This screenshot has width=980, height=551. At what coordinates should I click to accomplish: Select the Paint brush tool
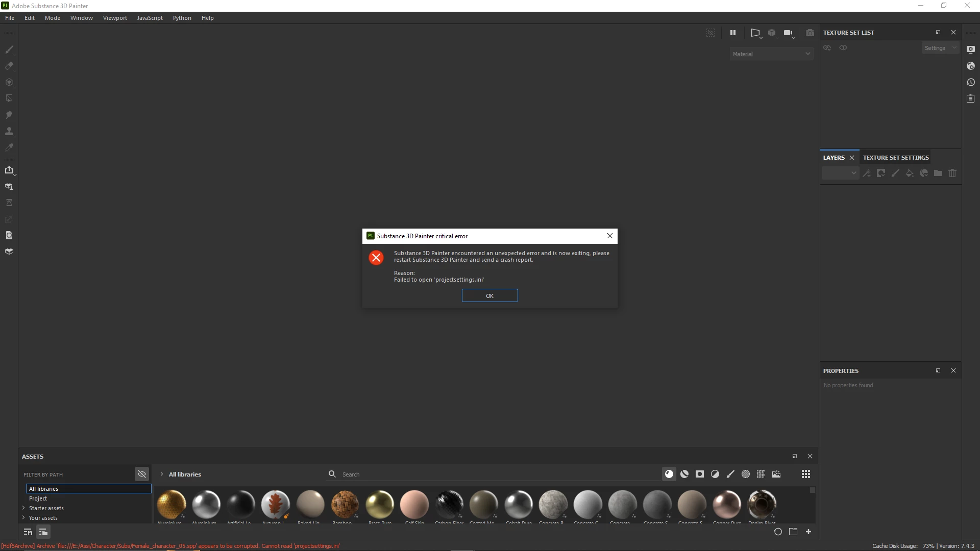click(9, 49)
